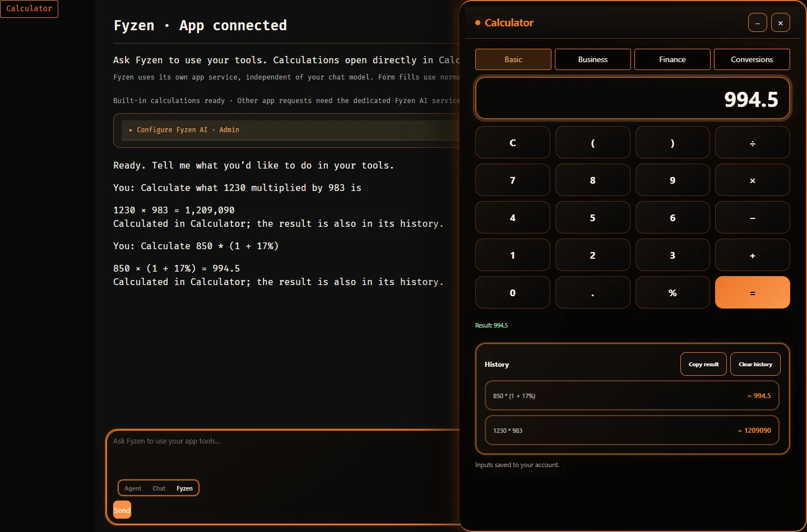
Task: Tap the number 2 key
Action: point(593,255)
